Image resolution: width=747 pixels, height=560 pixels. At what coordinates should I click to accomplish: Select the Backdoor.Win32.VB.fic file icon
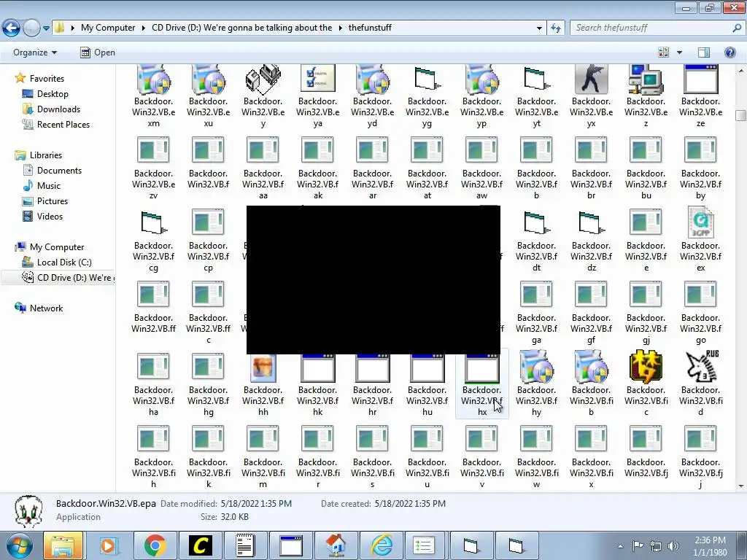pos(646,366)
